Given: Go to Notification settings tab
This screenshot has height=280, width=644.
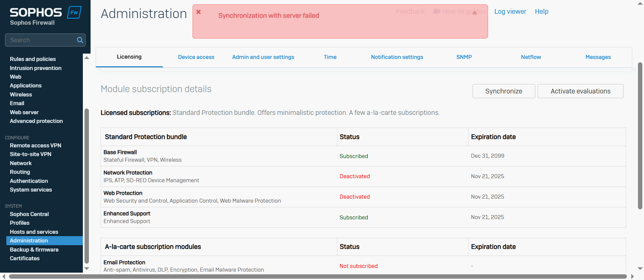Looking at the screenshot, I should (397, 57).
